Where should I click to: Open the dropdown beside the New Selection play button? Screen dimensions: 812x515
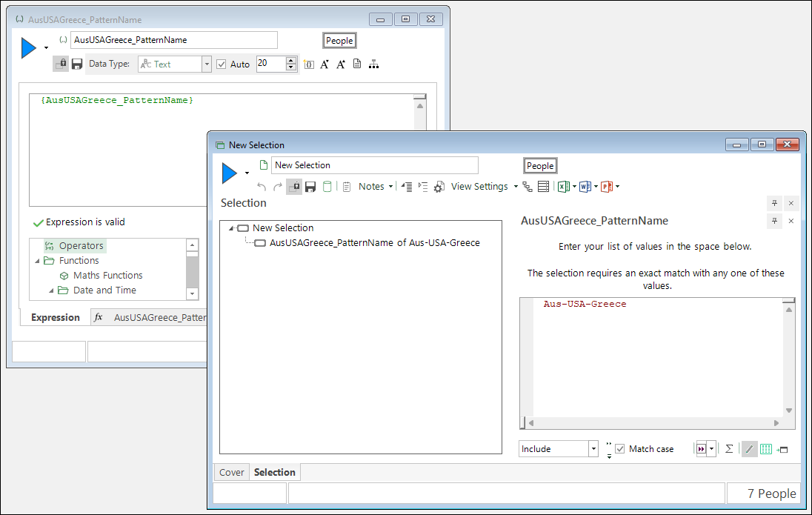(x=247, y=173)
